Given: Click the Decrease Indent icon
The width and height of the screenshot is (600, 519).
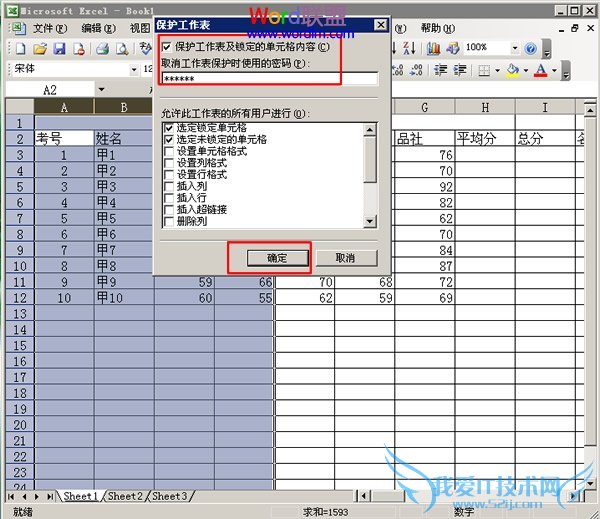Looking at the screenshot, I should pyautogui.click(x=440, y=70).
